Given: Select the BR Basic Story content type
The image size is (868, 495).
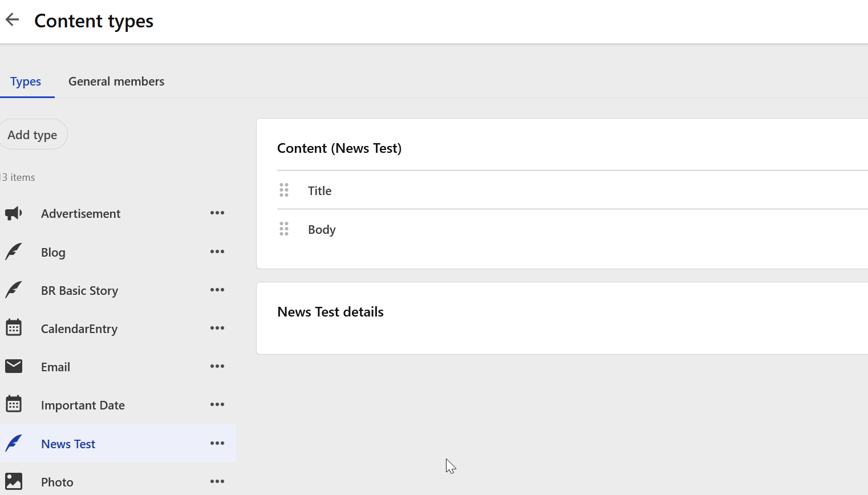Looking at the screenshot, I should 79,291.
